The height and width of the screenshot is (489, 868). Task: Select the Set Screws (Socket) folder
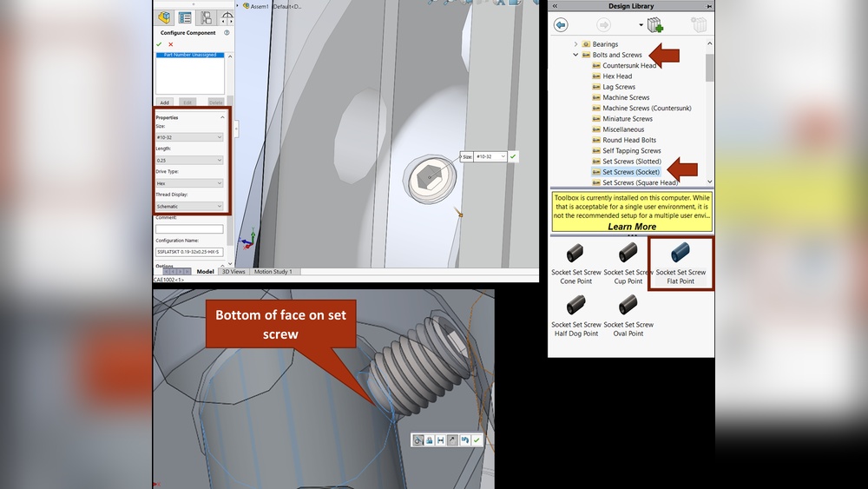626,172
